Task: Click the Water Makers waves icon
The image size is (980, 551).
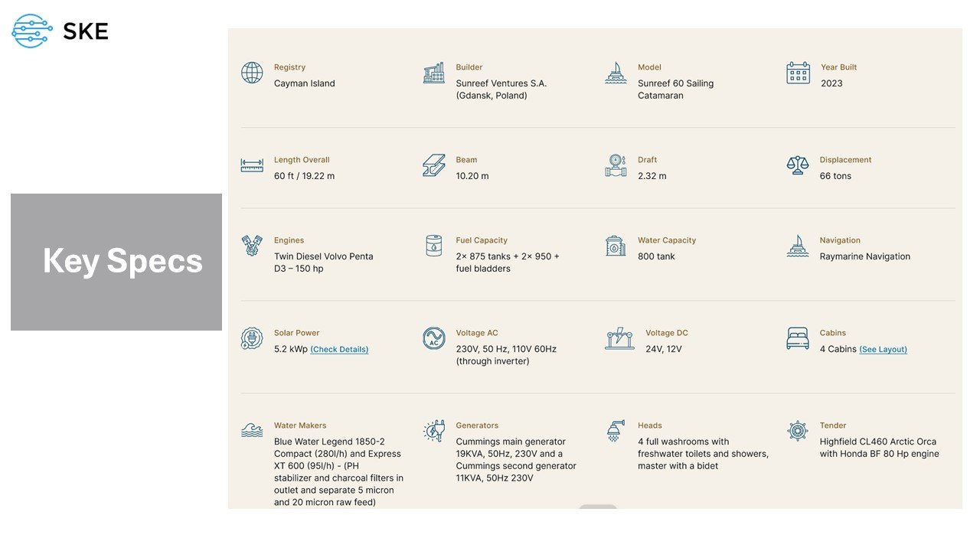Action: [x=252, y=431]
